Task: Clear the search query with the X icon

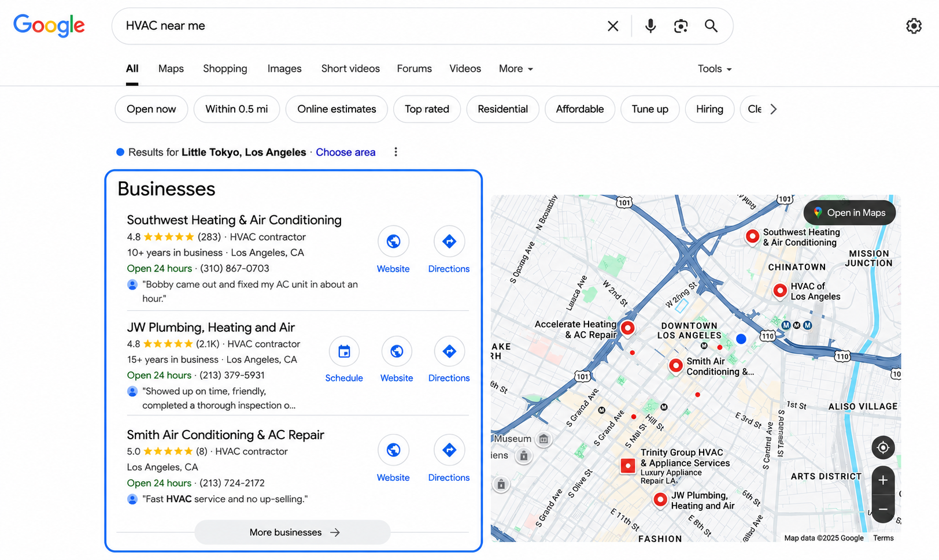Action: click(x=613, y=26)
